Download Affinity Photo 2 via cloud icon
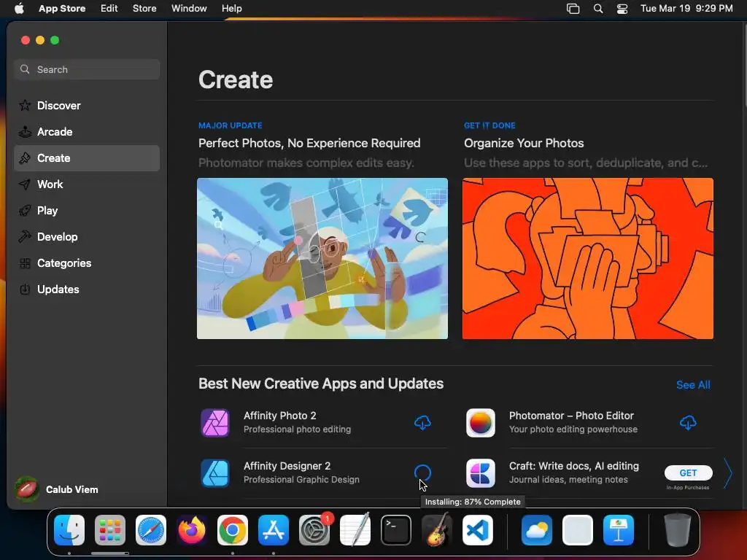 point(422,422)
